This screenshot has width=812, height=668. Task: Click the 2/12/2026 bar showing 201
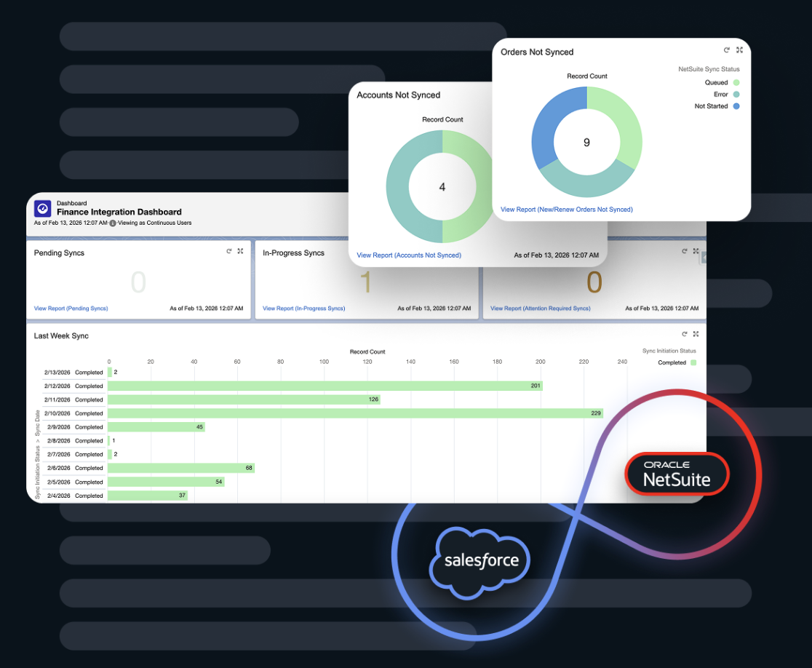325,386
